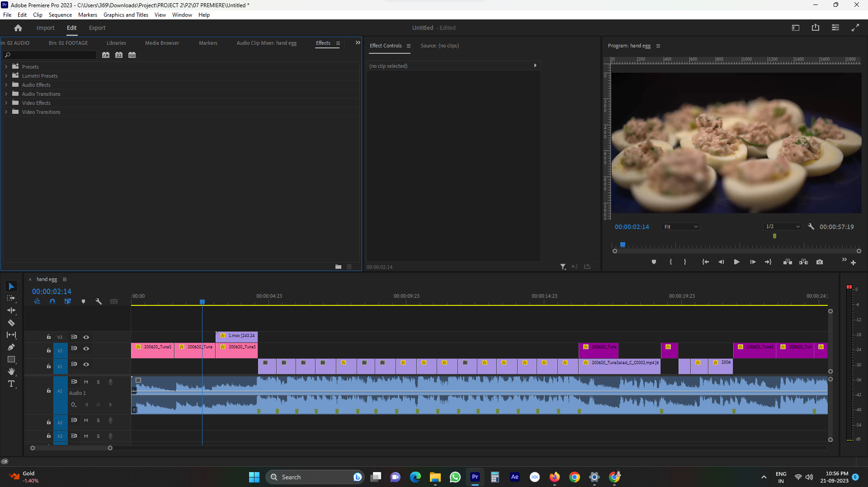Play the sequence in Program monitor

pos(736,262)
